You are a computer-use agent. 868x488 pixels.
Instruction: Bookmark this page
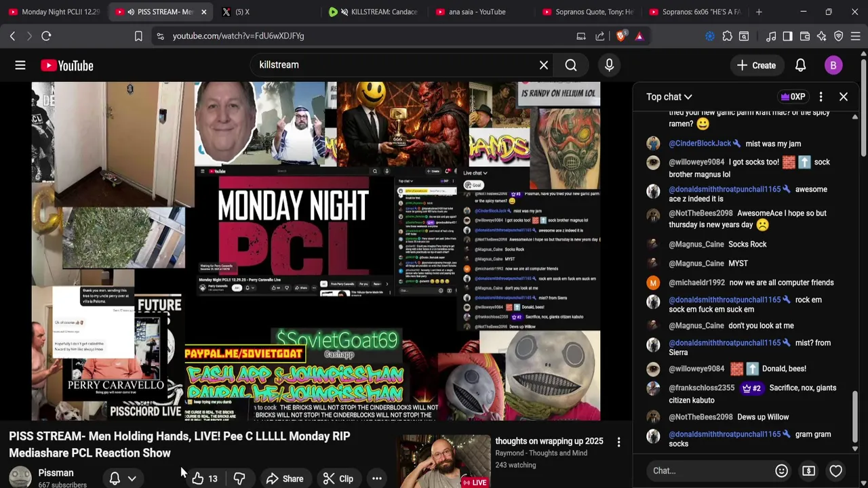point(138,36)
